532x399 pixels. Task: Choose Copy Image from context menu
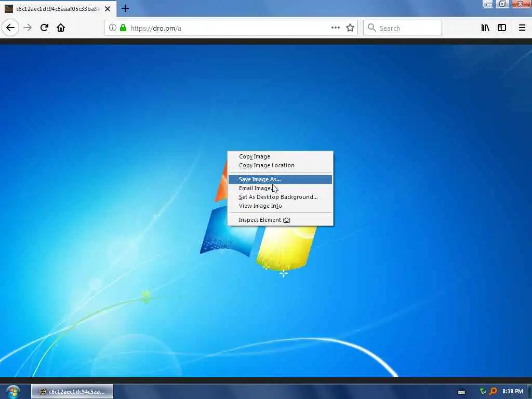pyautogui.click(x=280, y=156)
